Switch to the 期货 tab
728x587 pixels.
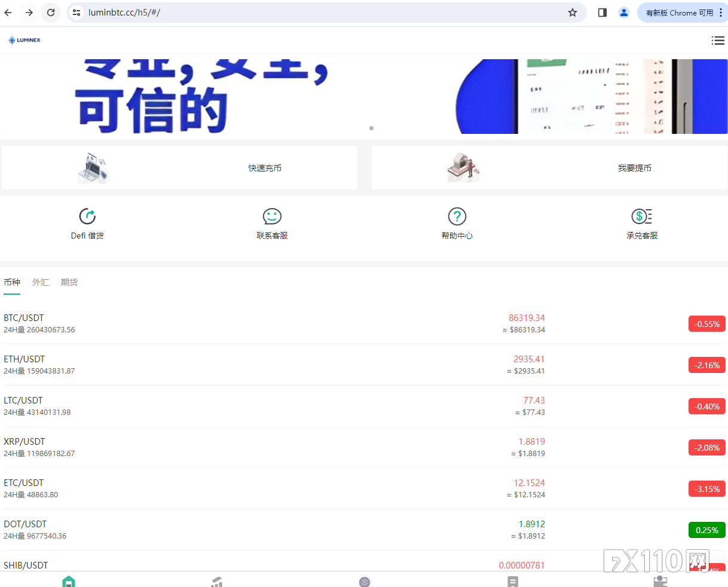pos(69,282)
